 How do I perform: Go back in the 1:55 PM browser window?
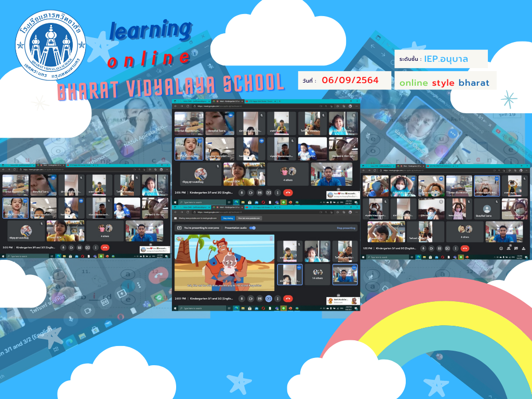(x=364, y=170)
